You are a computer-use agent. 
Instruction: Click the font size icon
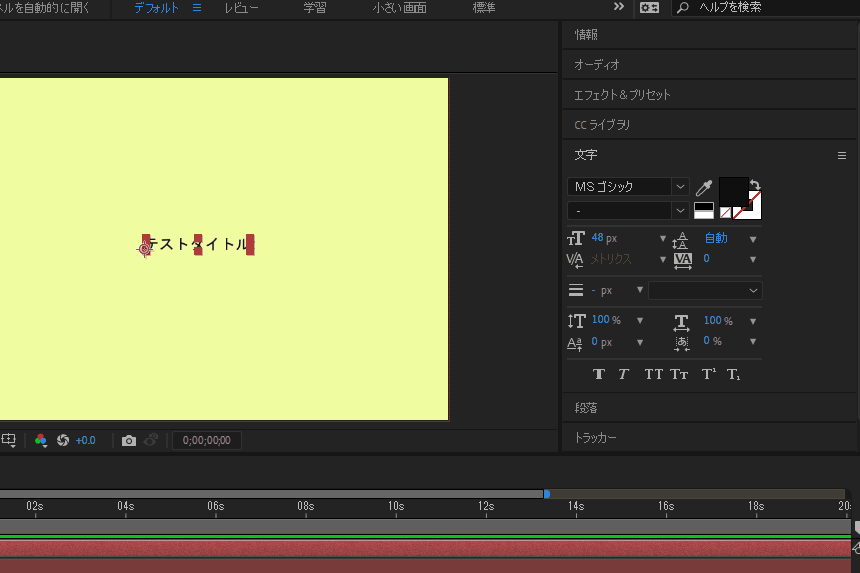(x=576, y=238)
